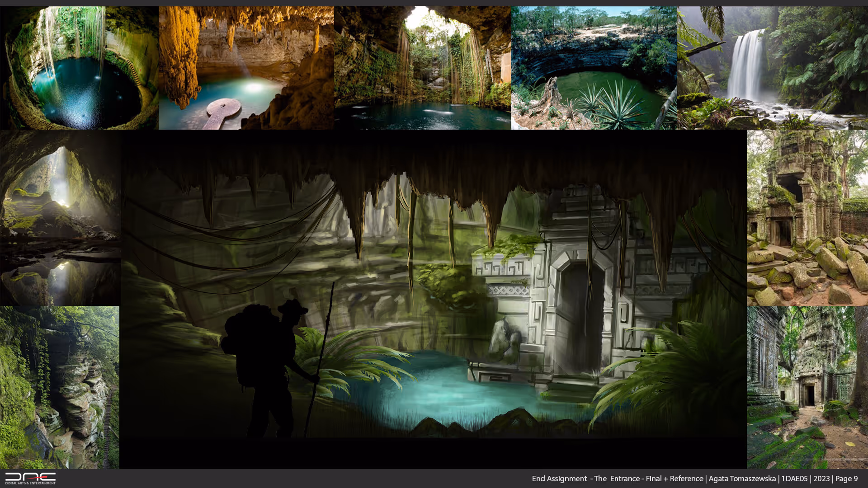Viewport: 868px width, 488px height.
Task: Open the green sinkhole with agave photo
Action: pos(594,68)
